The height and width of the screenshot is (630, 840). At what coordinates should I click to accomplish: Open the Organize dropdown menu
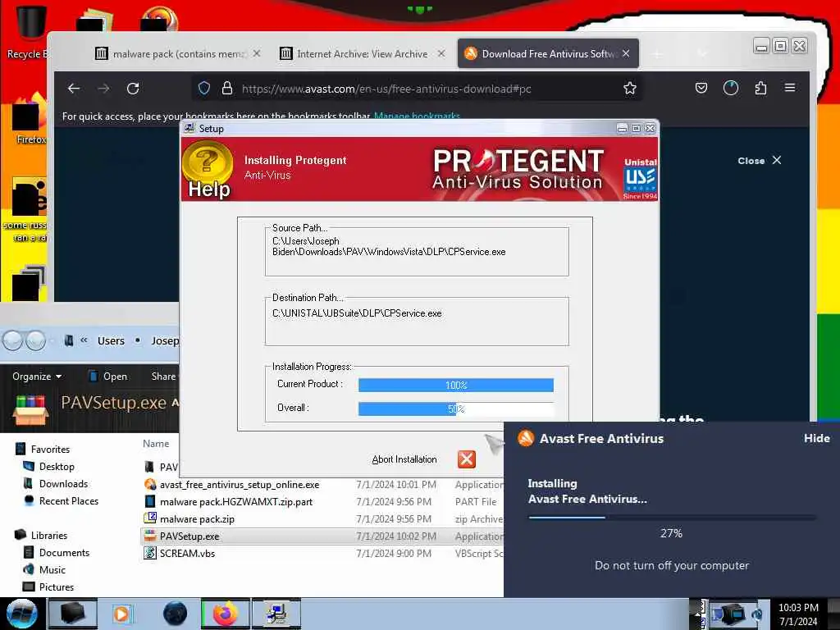tap(37, 377)
